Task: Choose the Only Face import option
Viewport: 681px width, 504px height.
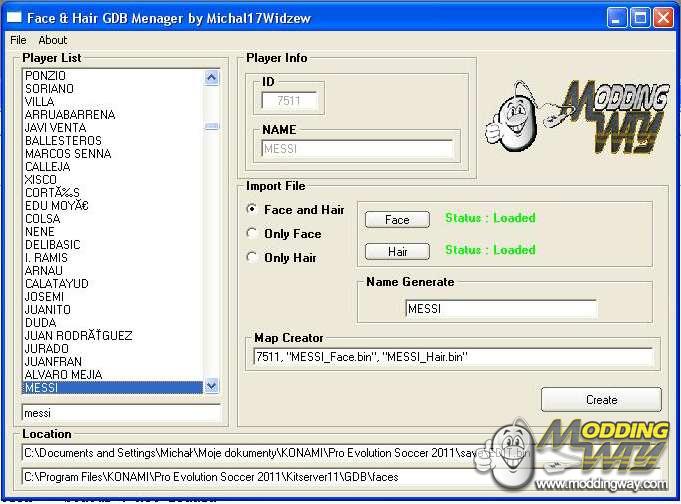Action: (252, 234)
